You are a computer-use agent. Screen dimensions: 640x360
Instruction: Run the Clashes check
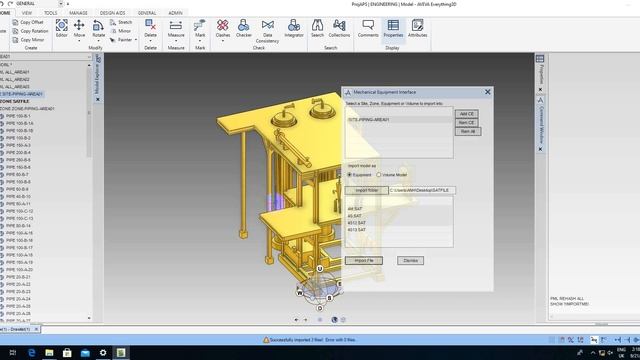coord(222,28)
